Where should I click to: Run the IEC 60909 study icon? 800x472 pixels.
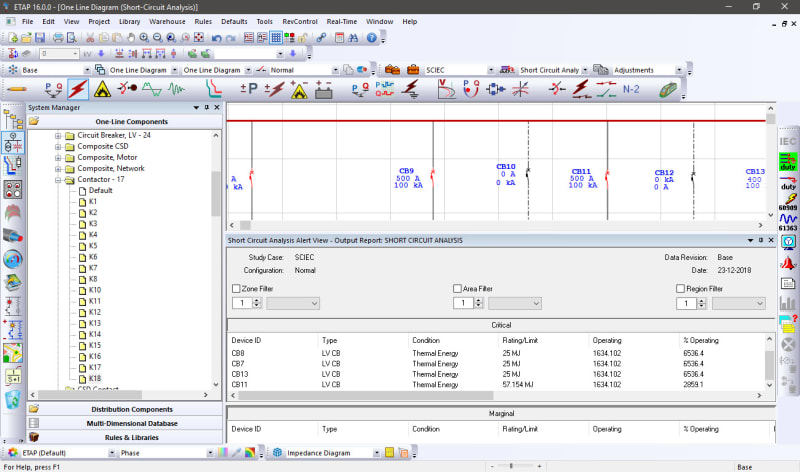coord(788,202)
